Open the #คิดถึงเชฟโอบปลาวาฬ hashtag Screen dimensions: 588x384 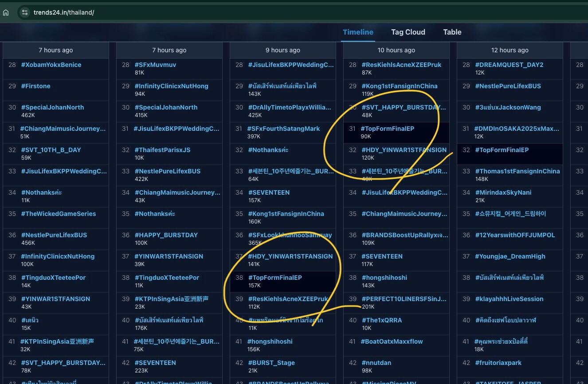[x=506, y=320]
